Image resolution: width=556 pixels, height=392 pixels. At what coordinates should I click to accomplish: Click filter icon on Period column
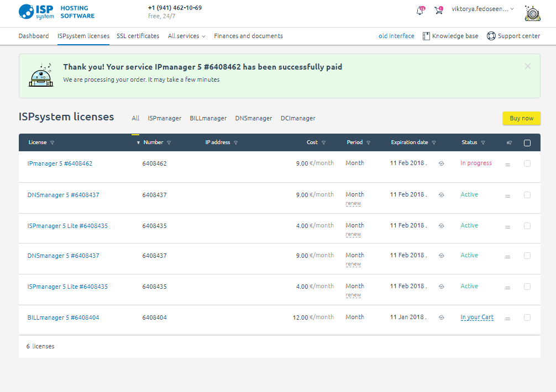(x=369, y=142)
